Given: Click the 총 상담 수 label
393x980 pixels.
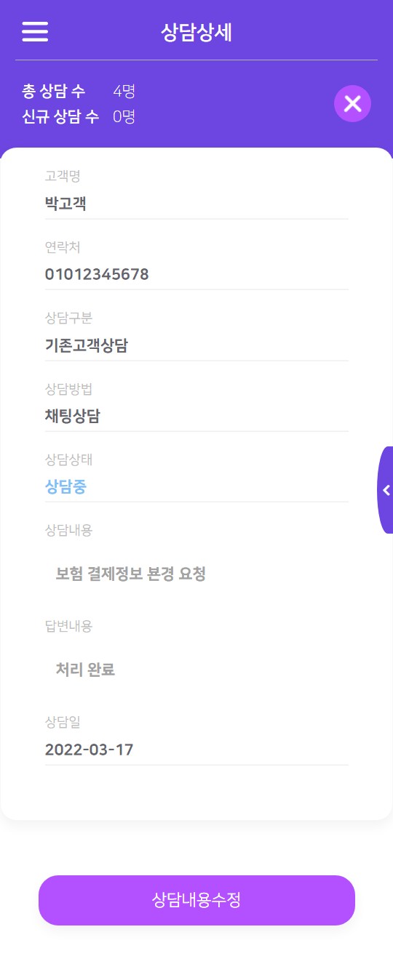Looking at the screenshot, I should tap(54, 92).
